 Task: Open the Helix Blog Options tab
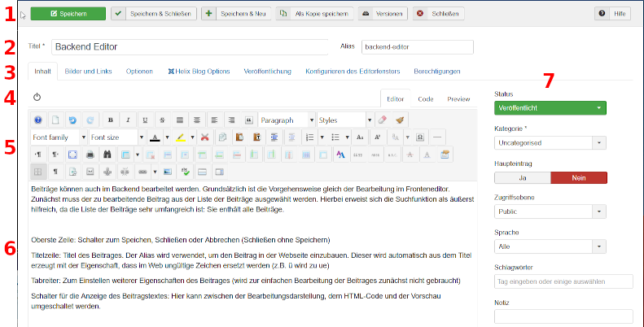(199, 72)
